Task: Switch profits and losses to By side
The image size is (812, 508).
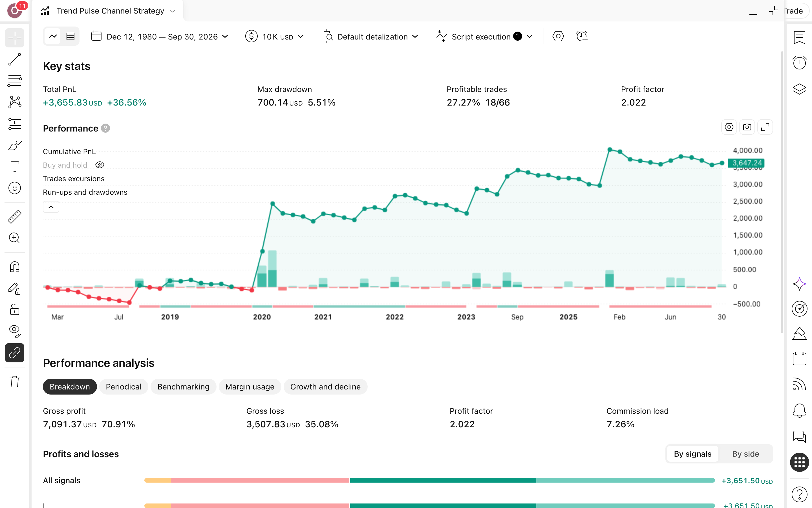Action: tap(745, 454)
